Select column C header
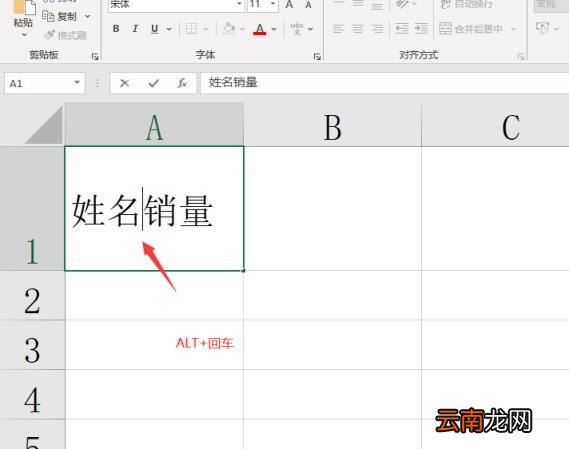Image resolution: width=569 pixels, height=449 pixels. click(495, 125)
